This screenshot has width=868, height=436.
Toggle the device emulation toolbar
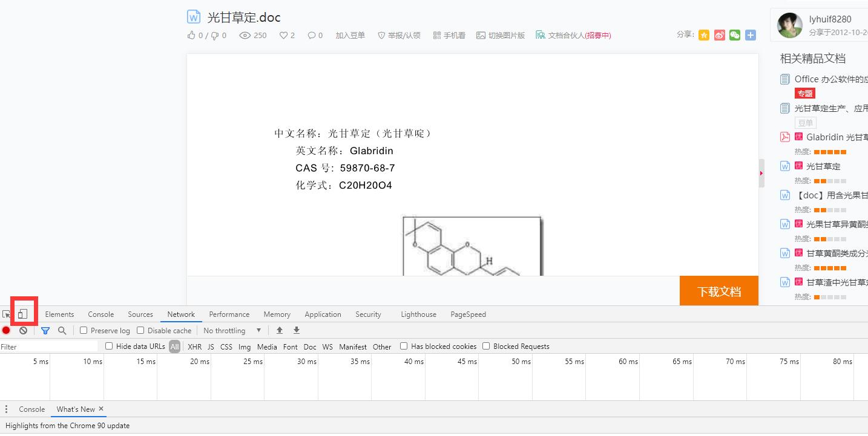23,313
